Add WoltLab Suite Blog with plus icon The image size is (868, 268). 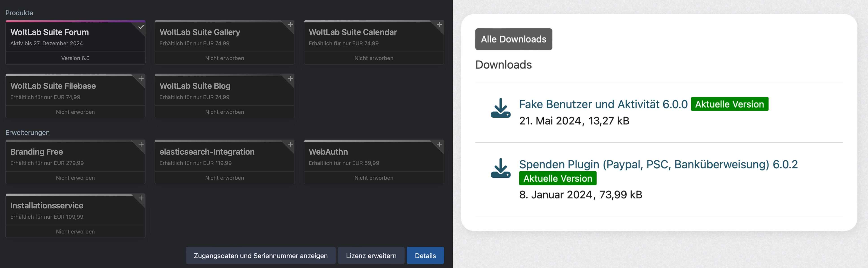(290, 78)
